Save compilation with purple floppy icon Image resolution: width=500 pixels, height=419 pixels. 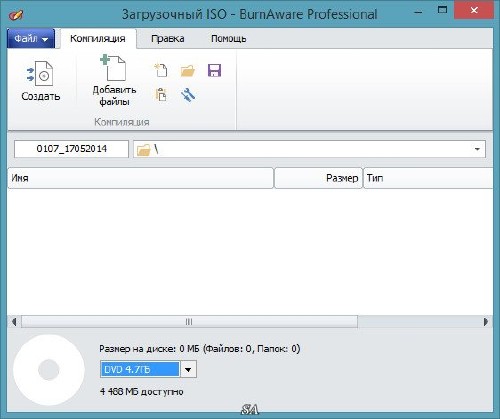pos(214,70)
